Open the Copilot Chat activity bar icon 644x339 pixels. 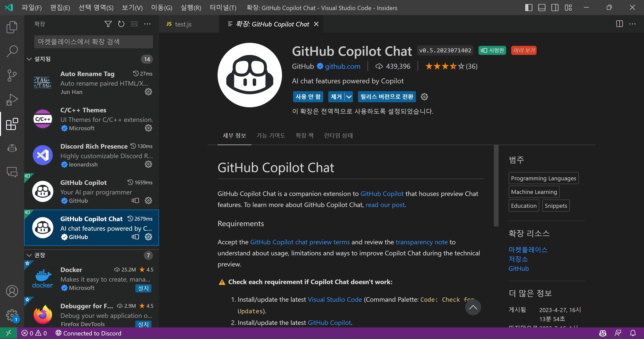12,148
